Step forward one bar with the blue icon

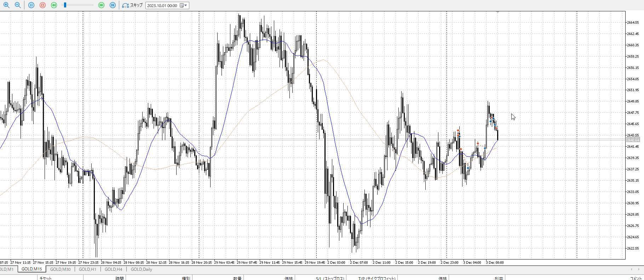coord(113,5)
